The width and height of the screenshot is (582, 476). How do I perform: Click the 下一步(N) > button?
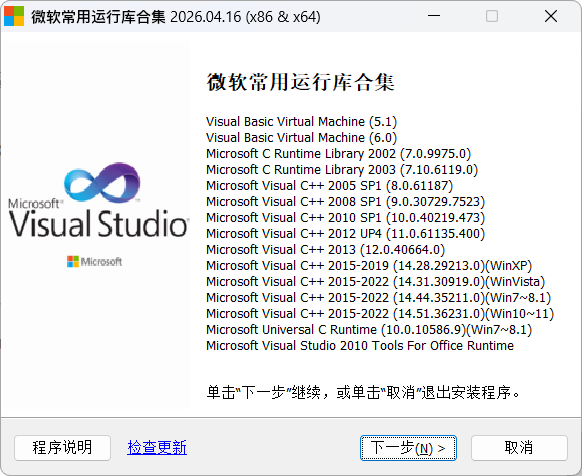tap(408, 448)
